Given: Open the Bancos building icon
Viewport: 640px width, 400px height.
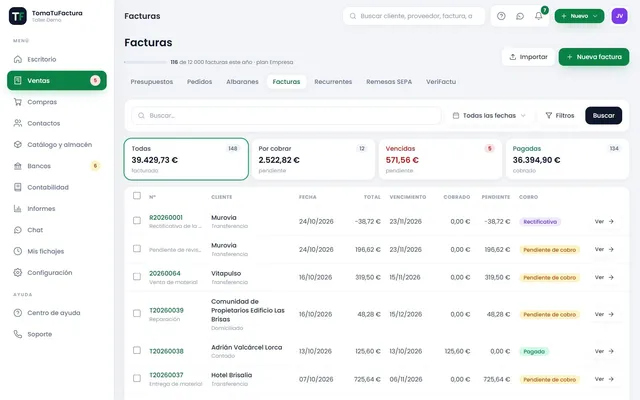Looking at the screenshot, I should 18,166.
